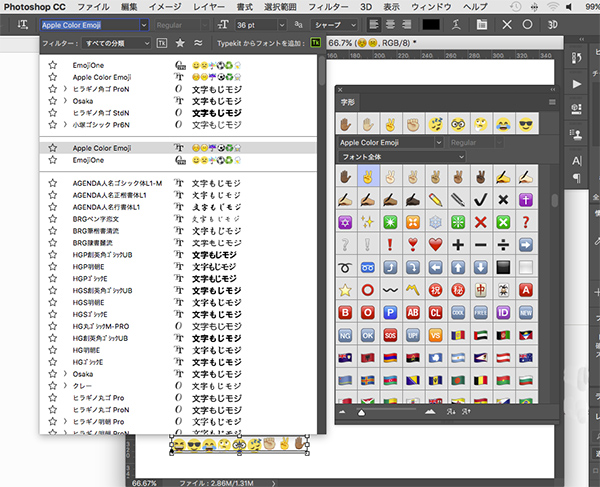Insert the yellow star glyph
Image resolution: width=600 pixels, height=487 pixels.
[x=345, y=290]
